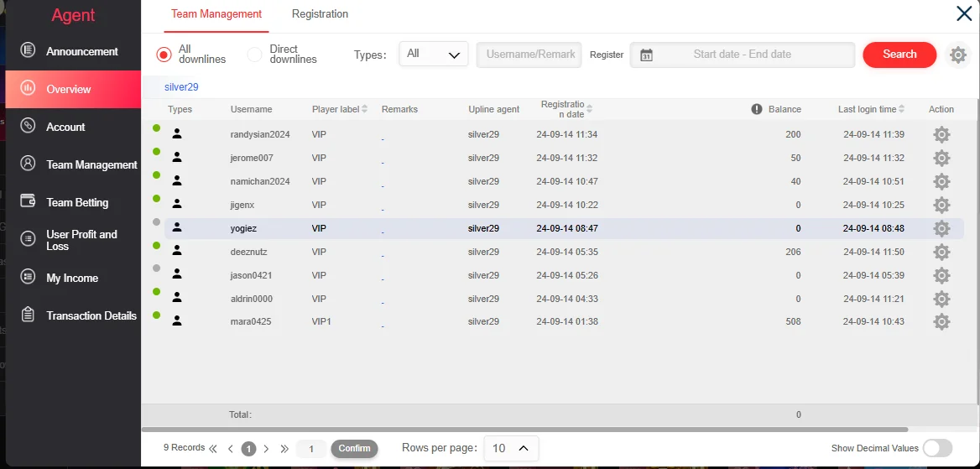Image resolution: width=980 pixels, height=469 pixels.
Task: Click balance value 206
Action: pyautogui.click(x=793, y=252)
